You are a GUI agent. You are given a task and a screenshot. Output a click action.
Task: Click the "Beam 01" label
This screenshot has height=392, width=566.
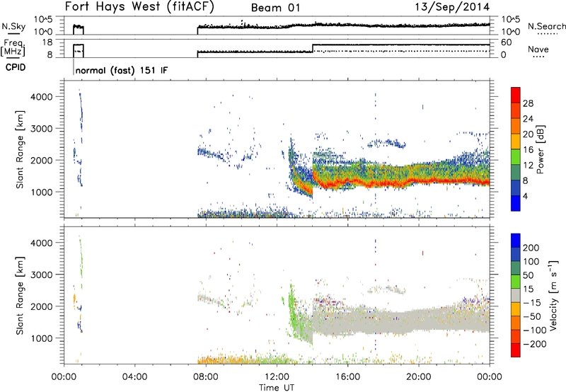[x=275, y=8]
